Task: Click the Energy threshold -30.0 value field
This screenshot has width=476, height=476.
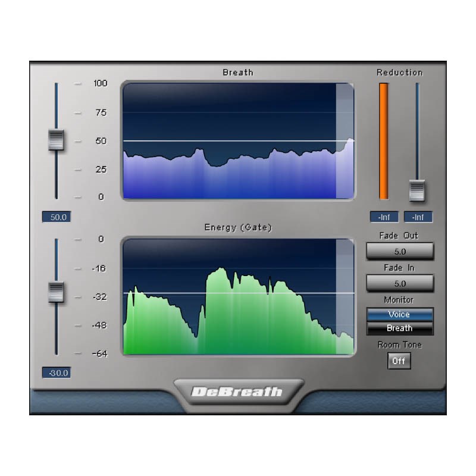Action: (x=56, y=373)
